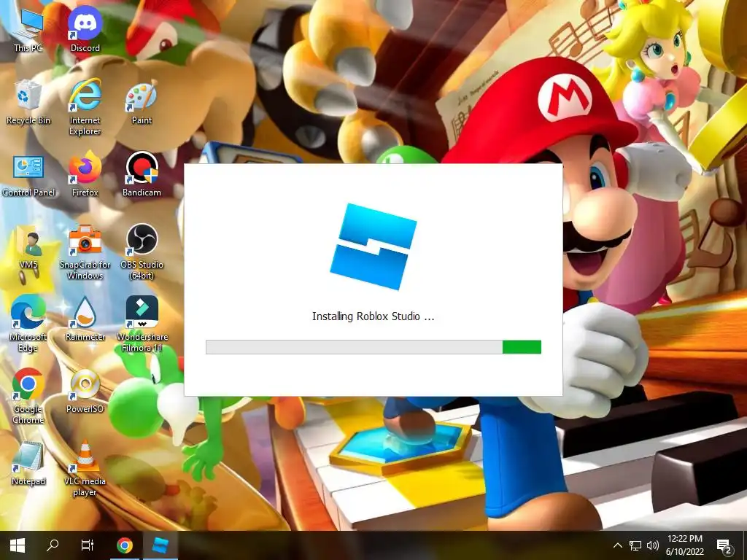This screenshot has height=560, width=747.
Task: Open the This PC desktop icon
Action: click(x=28, y=29)
